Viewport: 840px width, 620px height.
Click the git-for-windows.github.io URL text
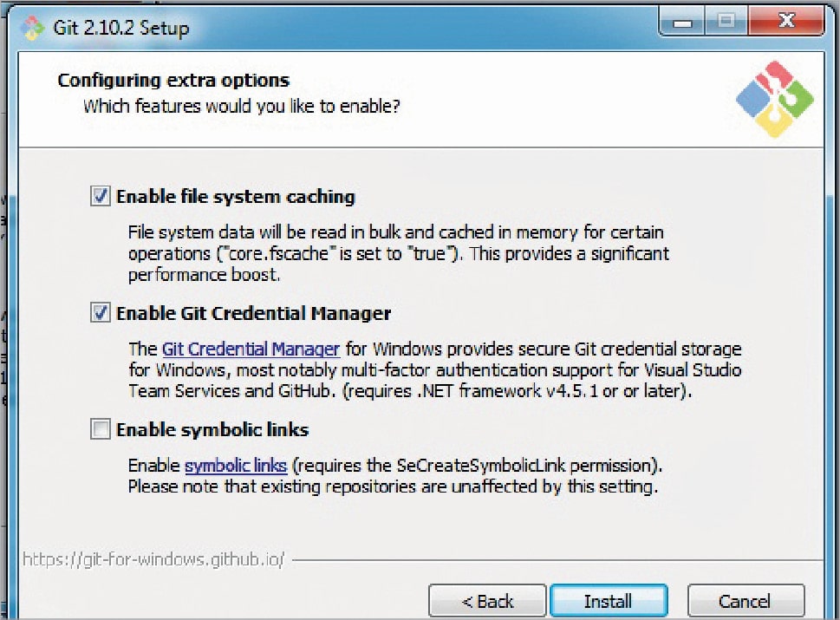(153, 559)
